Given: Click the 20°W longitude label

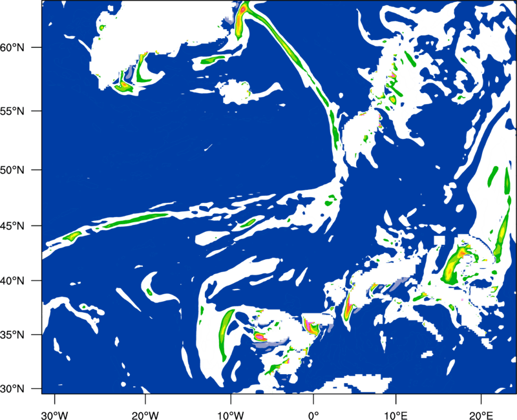Looking at the screenshot, I should pyautogui.click(x=145, y=415).
